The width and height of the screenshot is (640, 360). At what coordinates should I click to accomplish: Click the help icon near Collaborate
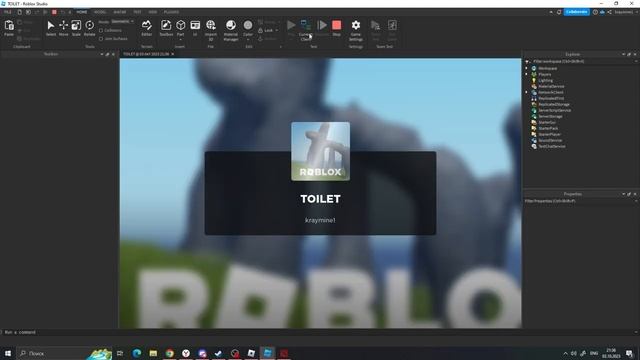pos(595,12)
